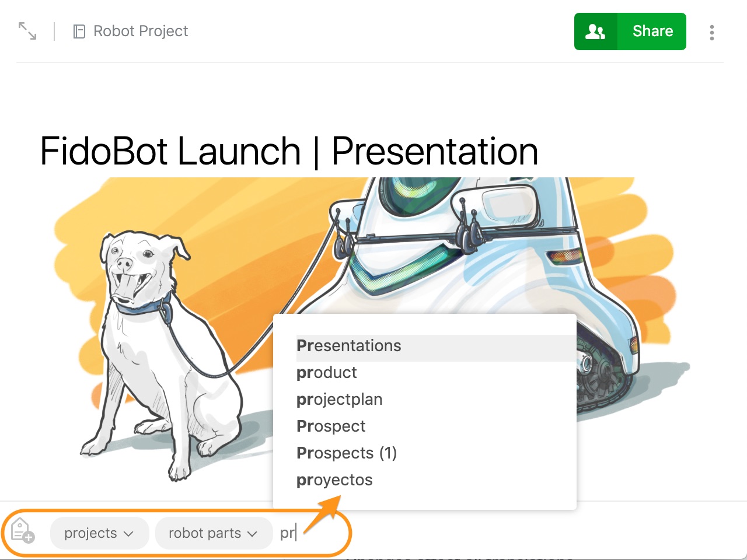Select the Prospects (1) tag suggestion
Viewport: 747px width, 560px height.
coord(346,453)
